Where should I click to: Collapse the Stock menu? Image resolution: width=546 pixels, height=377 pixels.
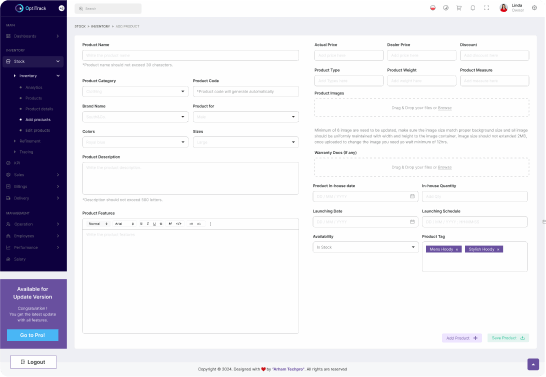pyautogui.click(x=33, y=61)
